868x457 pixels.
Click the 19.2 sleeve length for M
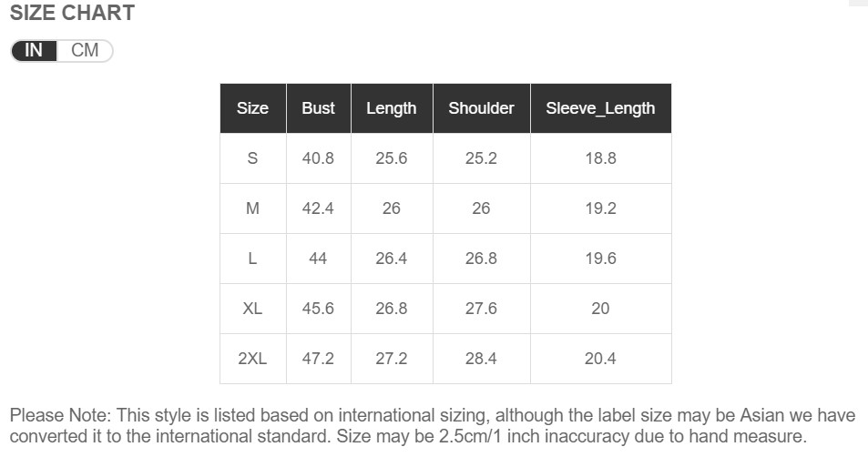(600, 208)
